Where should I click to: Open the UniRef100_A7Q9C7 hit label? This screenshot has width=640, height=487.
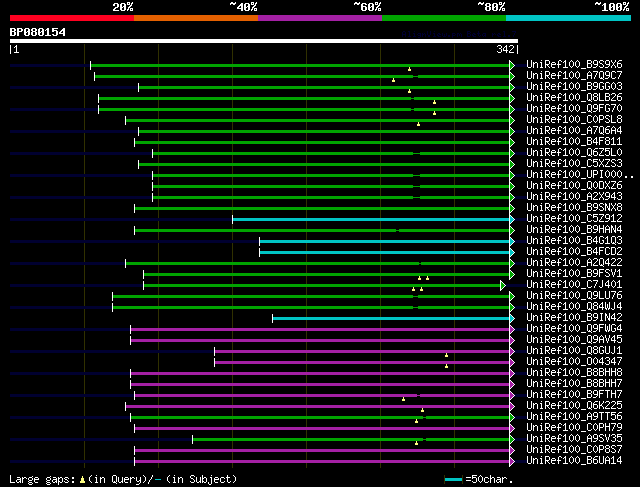point(574,76)
